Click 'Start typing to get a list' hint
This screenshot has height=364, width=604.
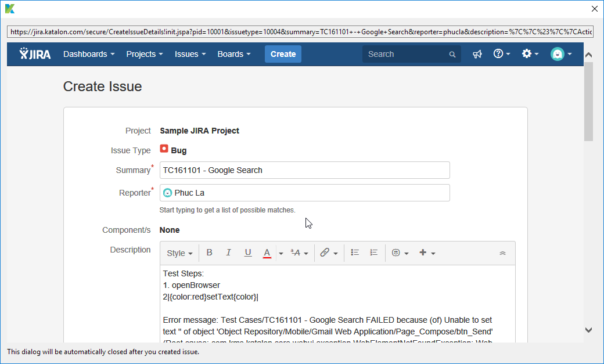pos(227,210)
